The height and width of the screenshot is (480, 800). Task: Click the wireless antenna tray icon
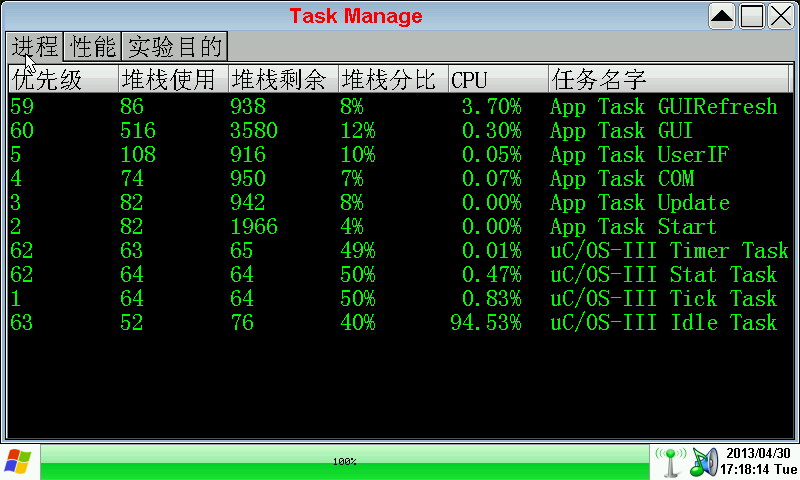click(x=670, y=462)
